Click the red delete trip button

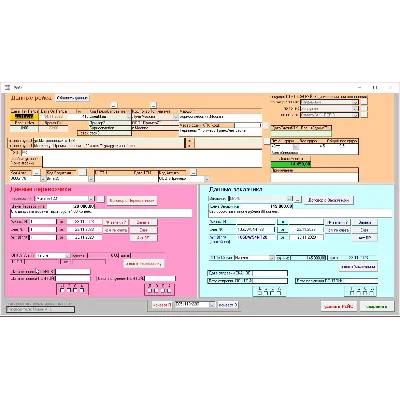coord(339,307)
